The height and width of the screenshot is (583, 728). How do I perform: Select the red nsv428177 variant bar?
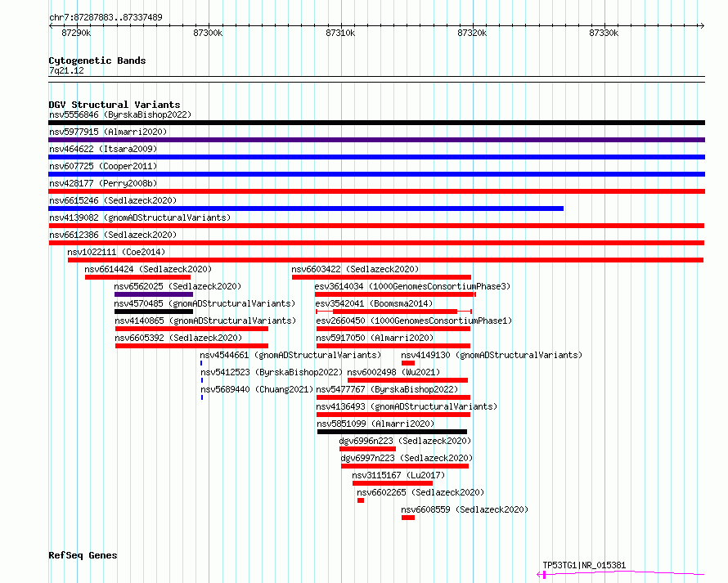376,191
